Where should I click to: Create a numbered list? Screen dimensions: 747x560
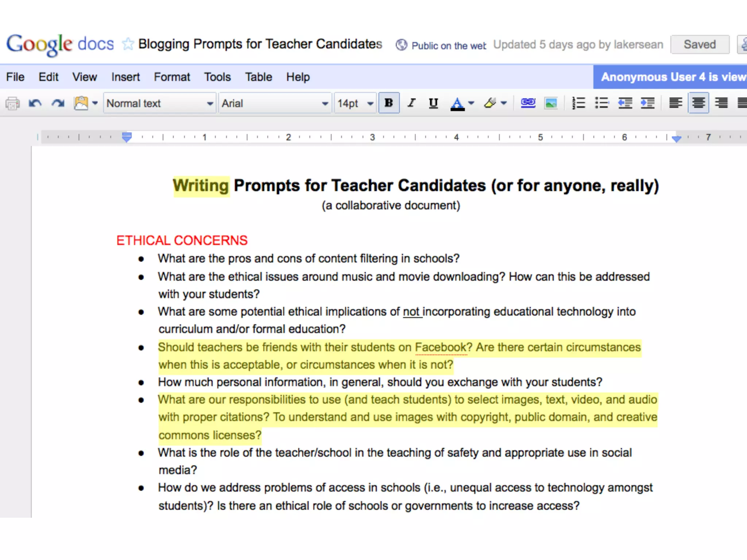click(578, 103)
